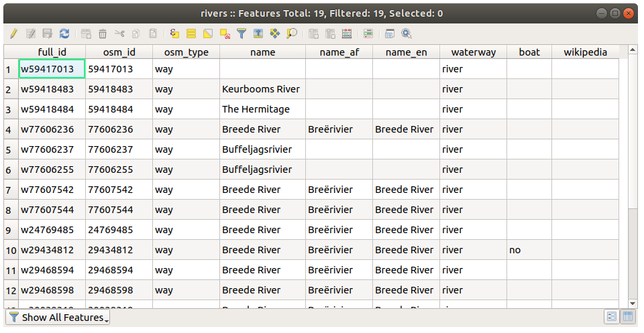
Task: Open the field calculator
Action: pyautogui.click(x=347, y=34)
